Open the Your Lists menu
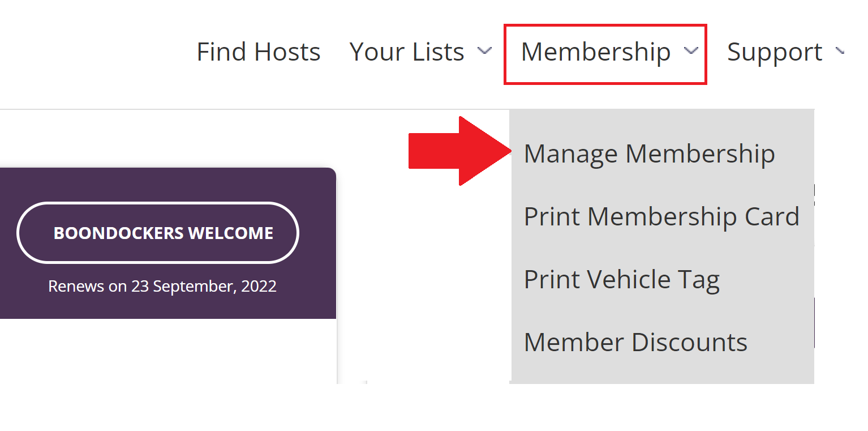Screen dimensions: 868x431 click(407, 52)
